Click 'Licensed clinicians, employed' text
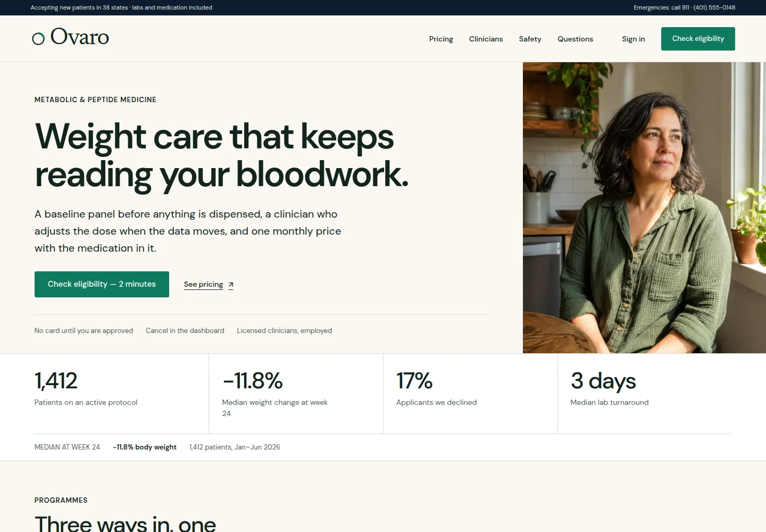This screenshot has height=532, width=766. pyautogui.click(x=284, y=330)
